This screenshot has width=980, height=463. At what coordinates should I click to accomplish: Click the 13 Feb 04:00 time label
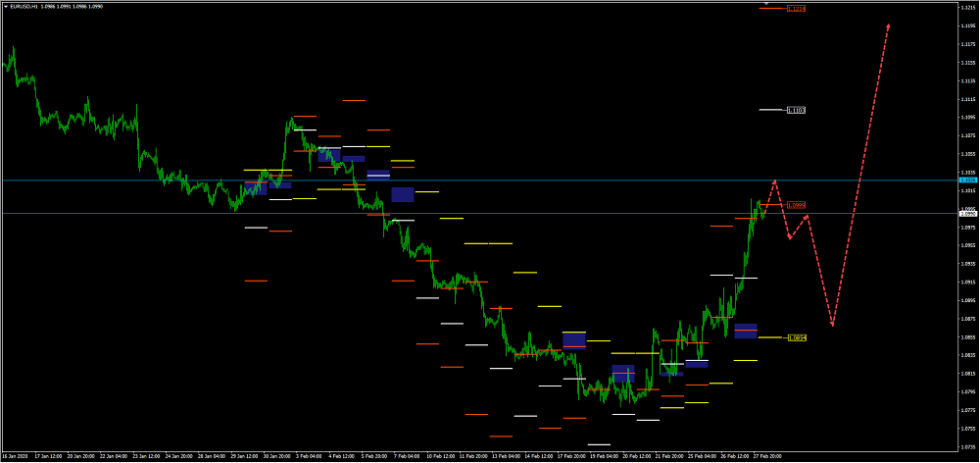tap(507, 456)
